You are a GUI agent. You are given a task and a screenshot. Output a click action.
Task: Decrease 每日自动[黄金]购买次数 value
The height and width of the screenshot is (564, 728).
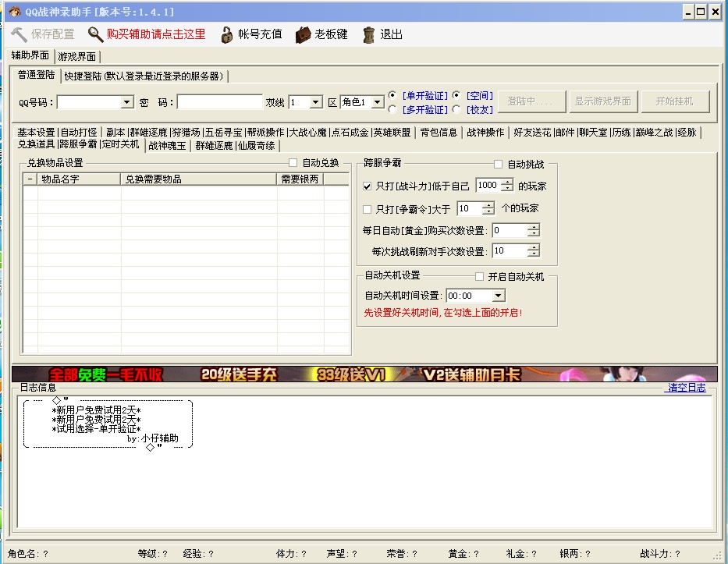[534, 233]
